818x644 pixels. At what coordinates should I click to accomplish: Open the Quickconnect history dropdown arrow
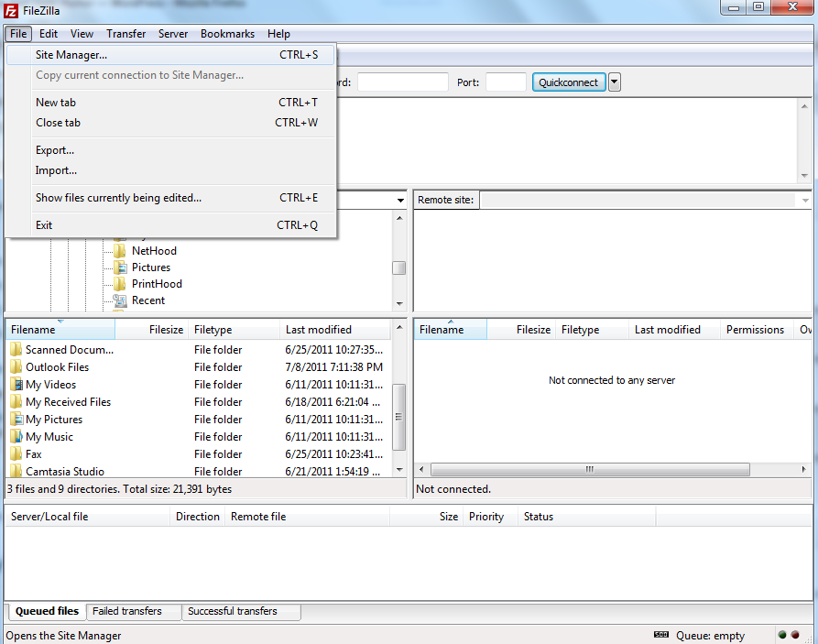615,82
